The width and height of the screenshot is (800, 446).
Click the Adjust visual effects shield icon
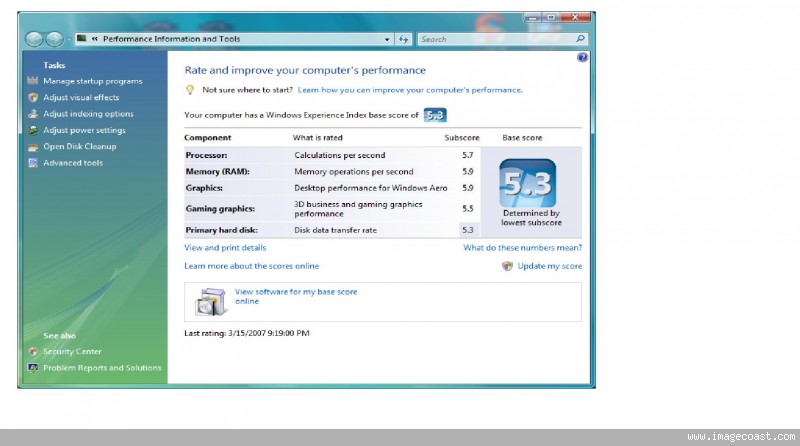coord(33,97)
